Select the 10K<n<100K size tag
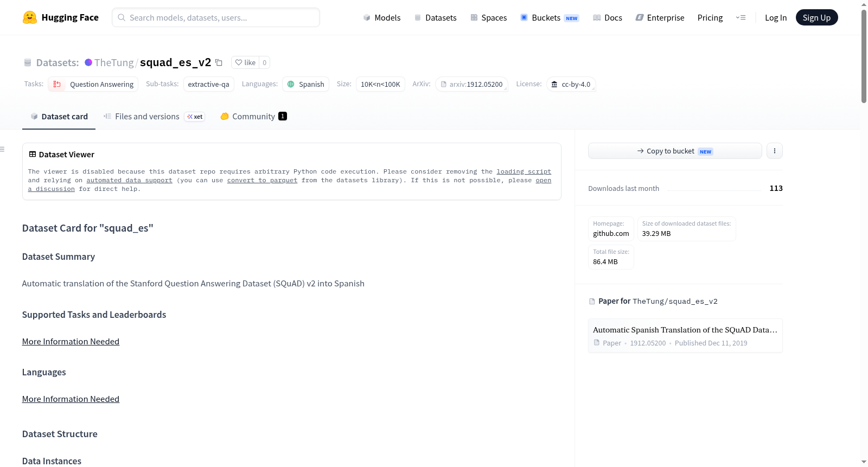 coord(380,84)
